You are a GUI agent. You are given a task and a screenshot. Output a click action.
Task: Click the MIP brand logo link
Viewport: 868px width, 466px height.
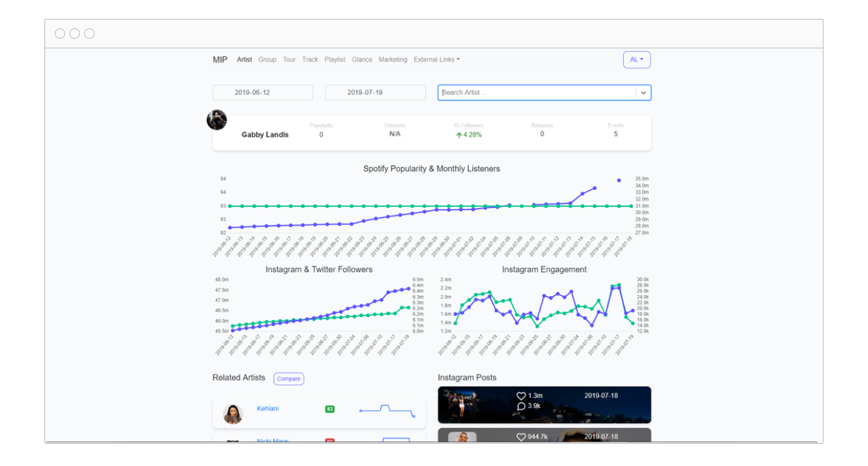tap(220, 60)
